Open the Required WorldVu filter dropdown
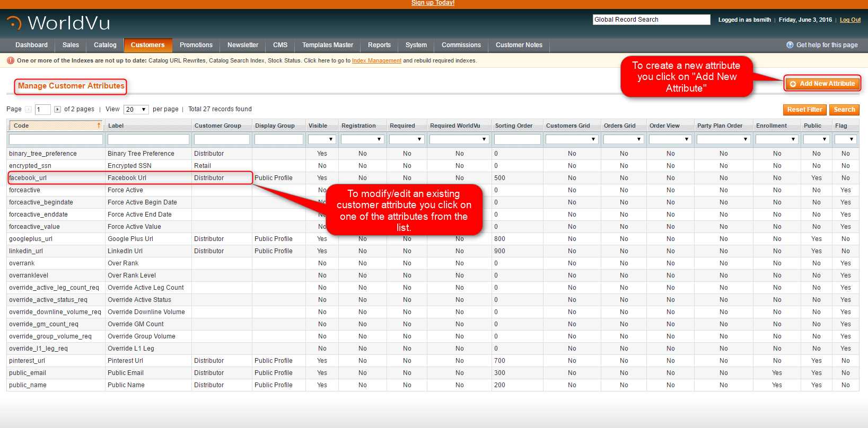 tap(459, 139)
